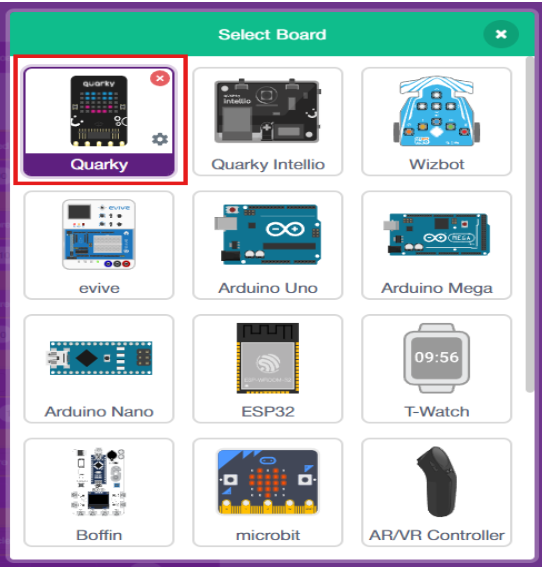Choose the Arduino Nano board
The width and height of the screenshot is (542, 567).
point(99,369)
